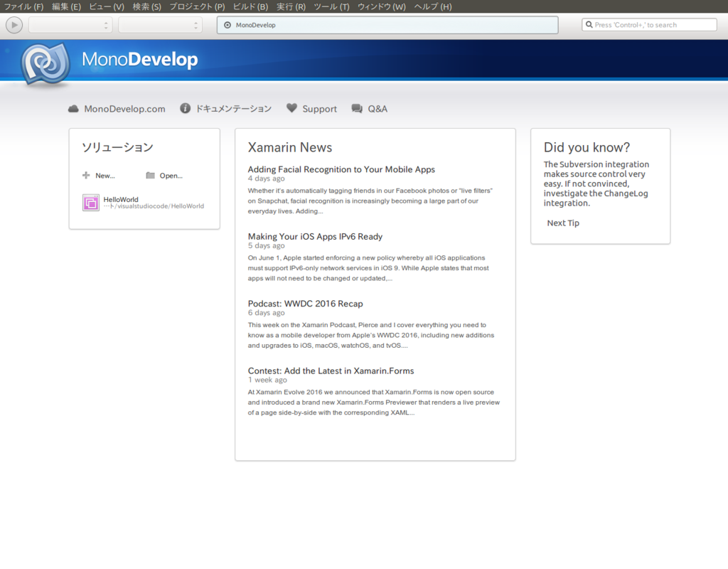Open 'Making Your iOS Apps IPv6 Ready' article
This screenshot has width=728, height=569.
tap(315, 236)
